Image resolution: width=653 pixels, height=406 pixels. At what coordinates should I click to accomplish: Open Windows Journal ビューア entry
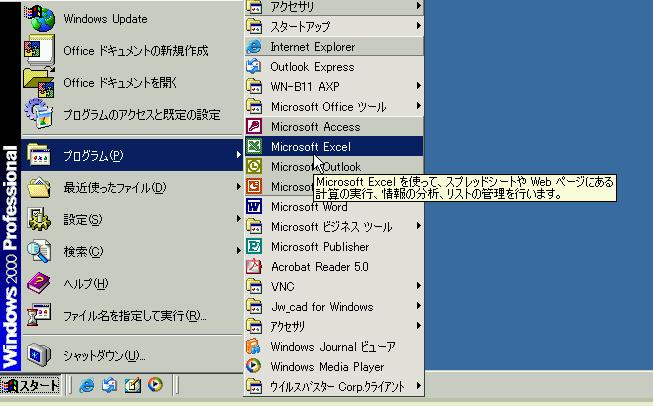334,346
